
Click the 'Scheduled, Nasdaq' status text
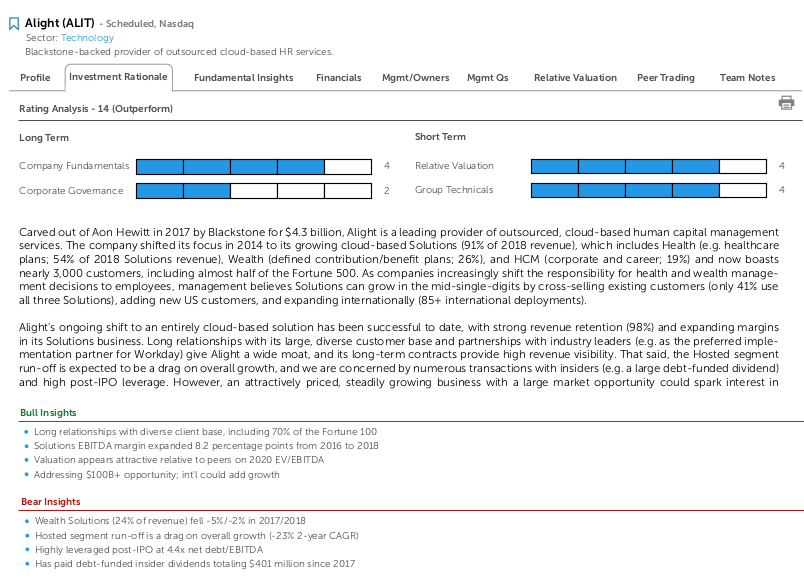[x=150, y=24]
